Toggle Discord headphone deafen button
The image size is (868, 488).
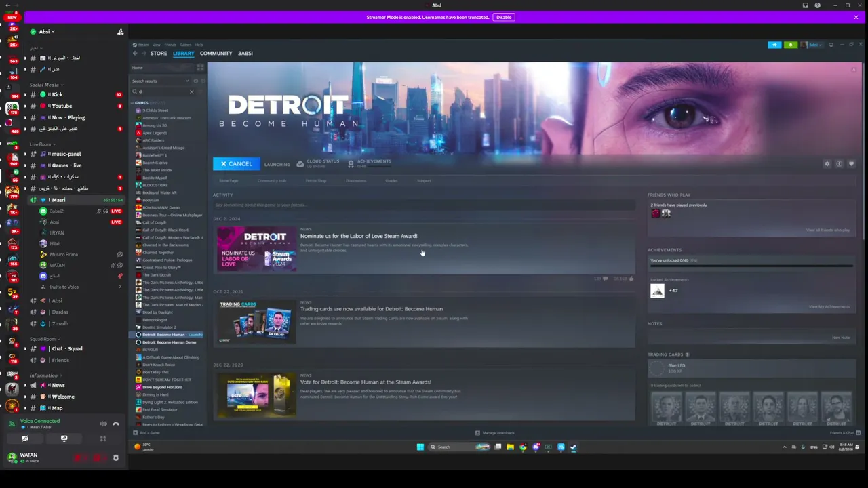pos(97,458)
